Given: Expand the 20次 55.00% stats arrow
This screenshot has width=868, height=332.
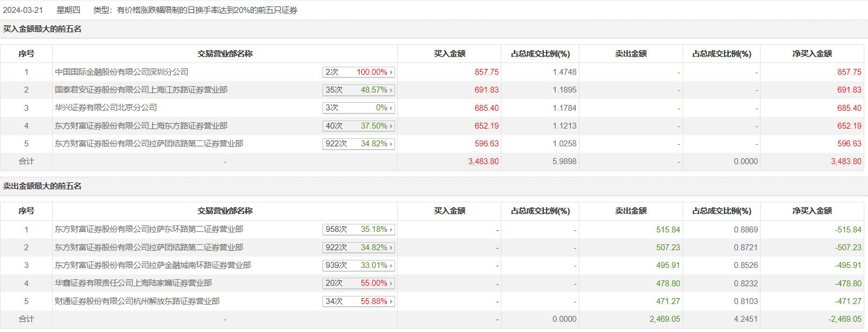Looking at the screenshot, I should coord(391,283).
